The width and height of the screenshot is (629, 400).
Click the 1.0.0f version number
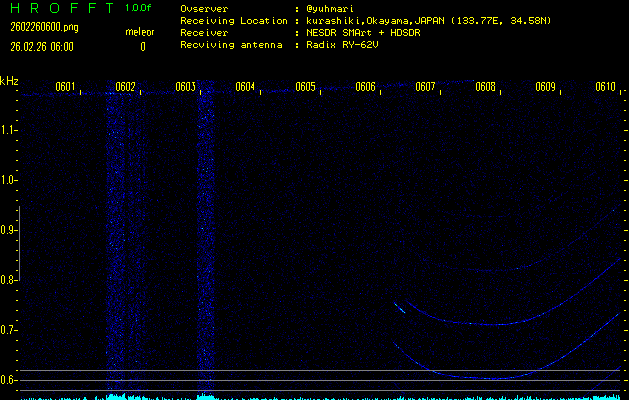point(139,7)
